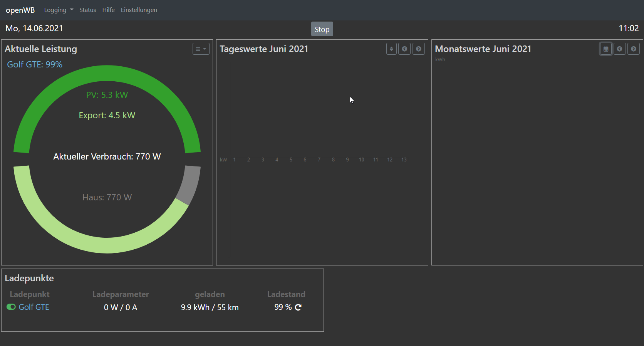Click the Golf GTE: 99% label
The height and width of the screenshot is (346, 644).
35,64
